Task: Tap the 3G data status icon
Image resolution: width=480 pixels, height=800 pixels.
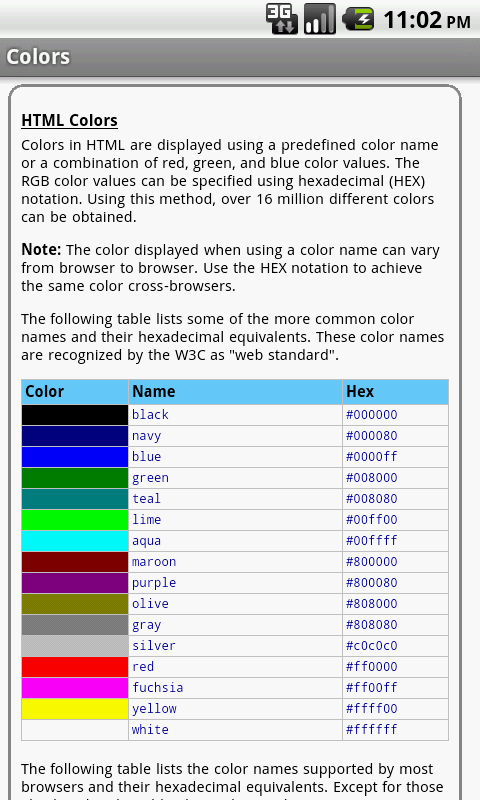Action: click(282, 19)
